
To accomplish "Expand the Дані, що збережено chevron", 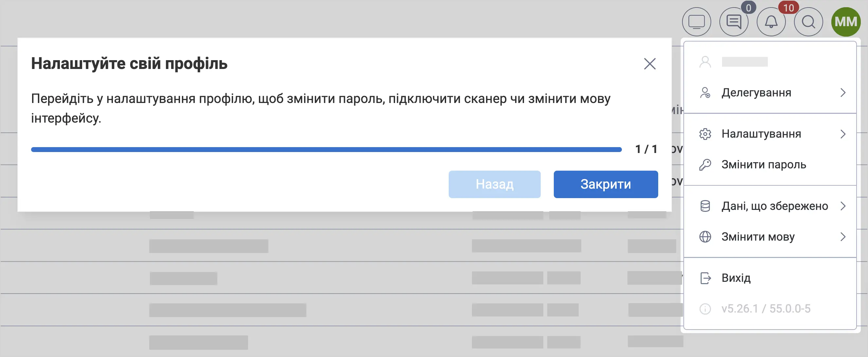I will click(843, 206).
